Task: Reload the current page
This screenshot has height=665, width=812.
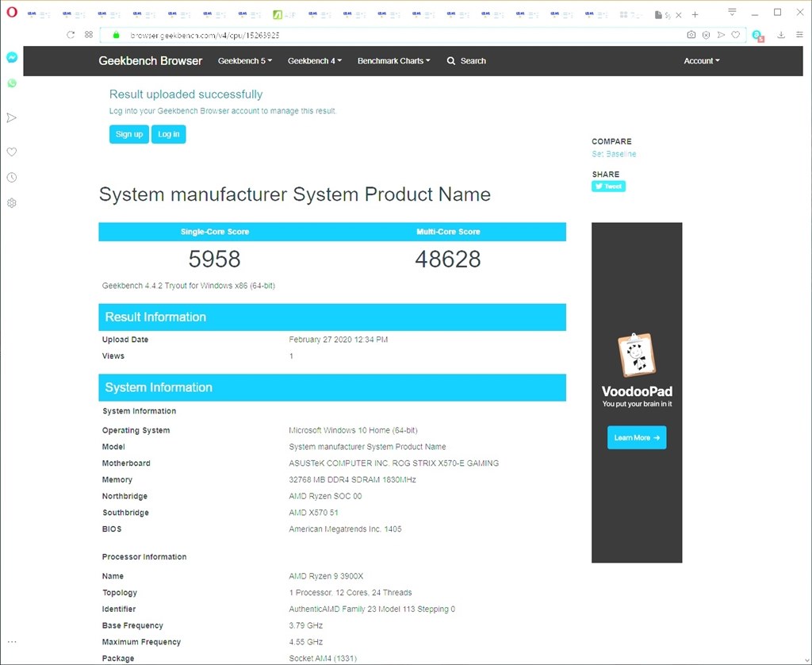Action: [x=71, y=35]
